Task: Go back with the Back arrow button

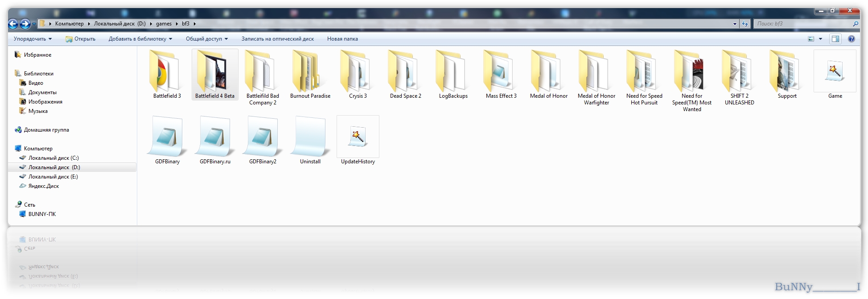Action: 13,24
